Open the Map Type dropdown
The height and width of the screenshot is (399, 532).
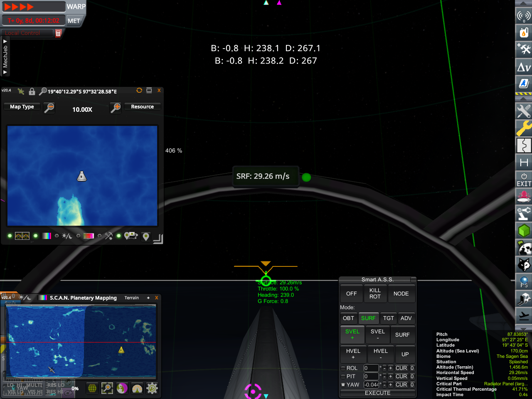pos(22,107)
